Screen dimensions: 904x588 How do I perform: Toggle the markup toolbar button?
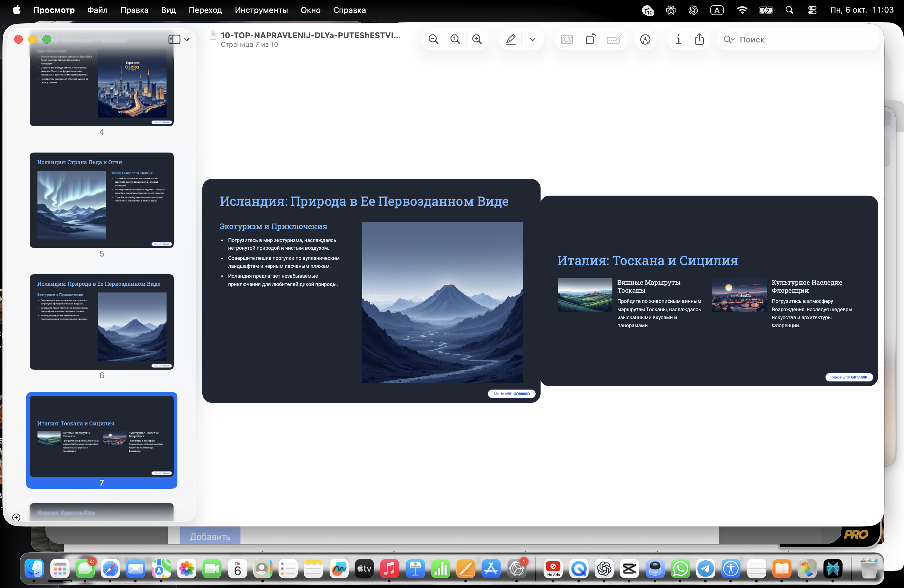pyautogui.click(x=645, y=39)
